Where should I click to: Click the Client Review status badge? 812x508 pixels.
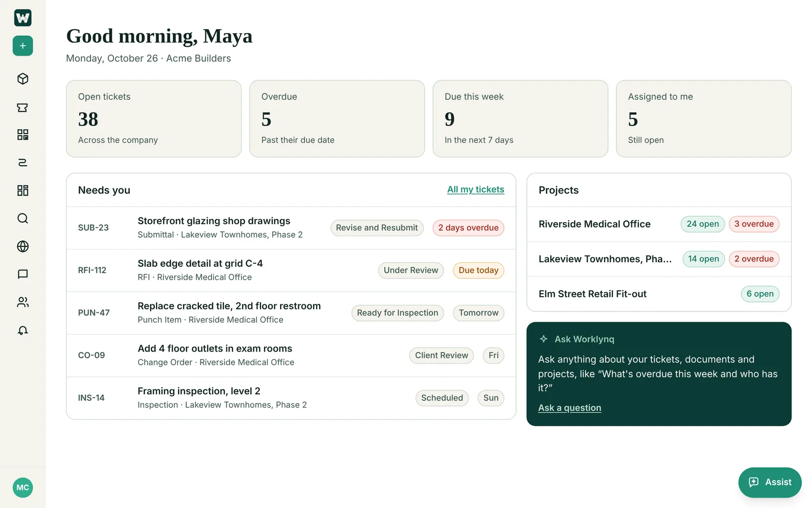[442, 356]
